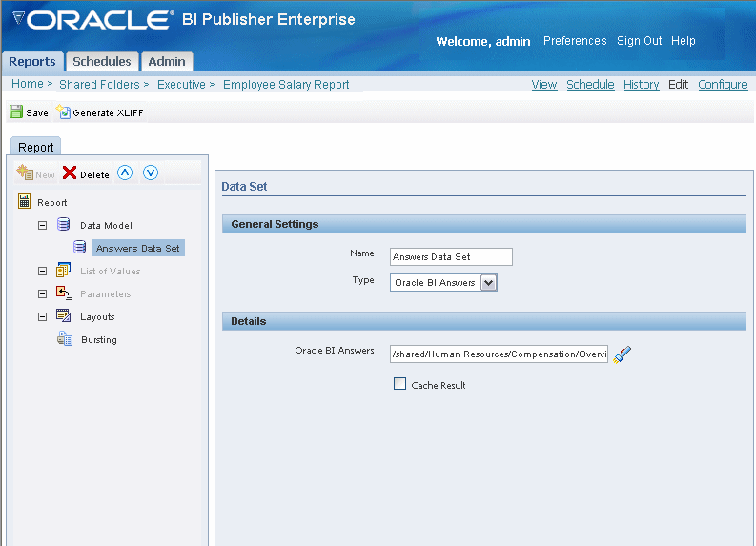Click the General Settings section header
756x546 pixels.
[483, 224]
